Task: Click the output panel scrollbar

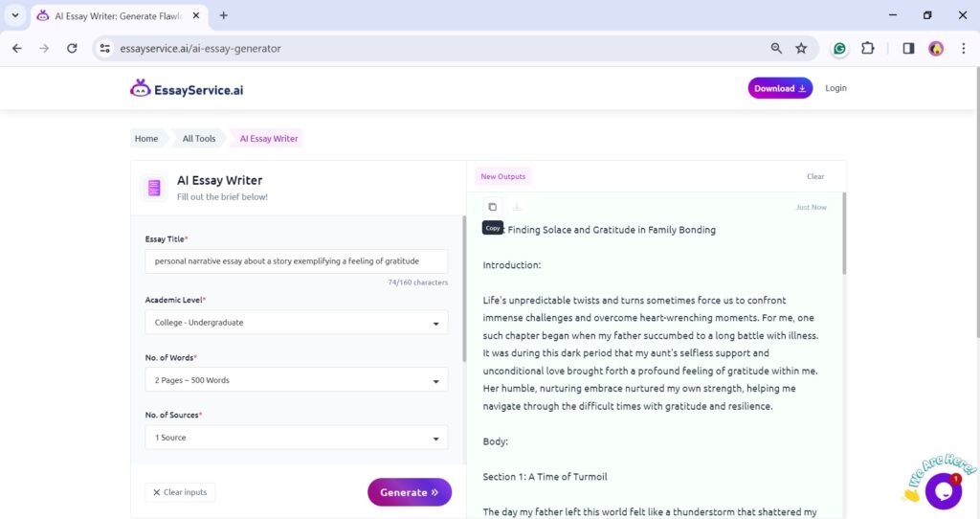Action: point(844,235)
